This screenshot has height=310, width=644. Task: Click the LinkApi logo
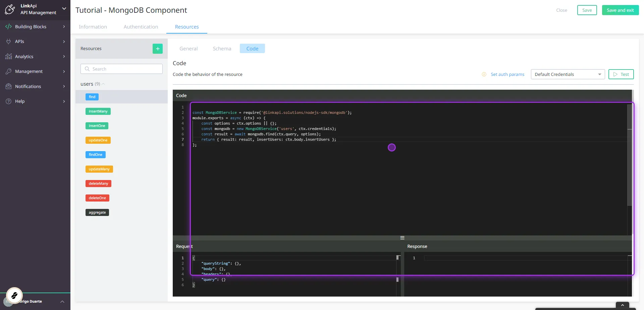tap(10, 9)
